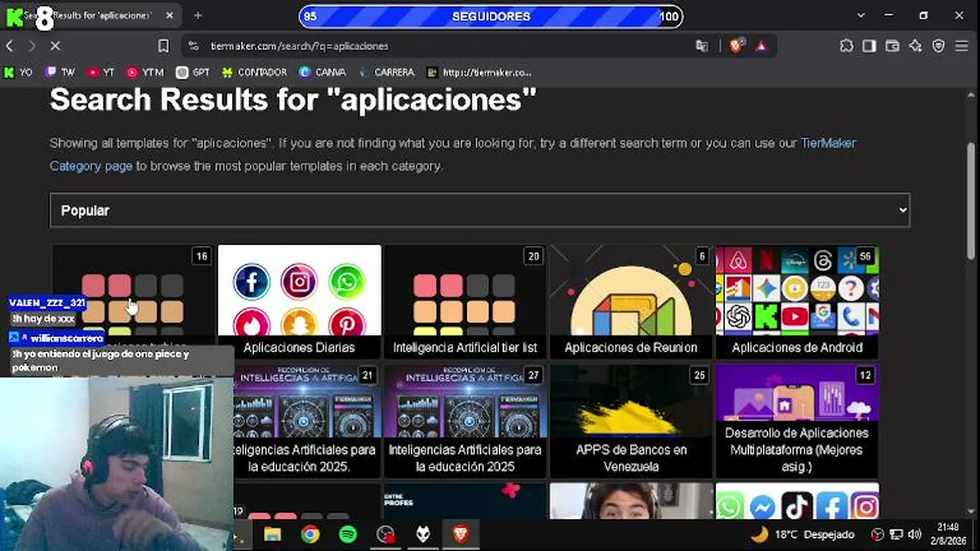
Task: Open the Aplicaciones de Reunion template
Action: click(x=631, y=302)
